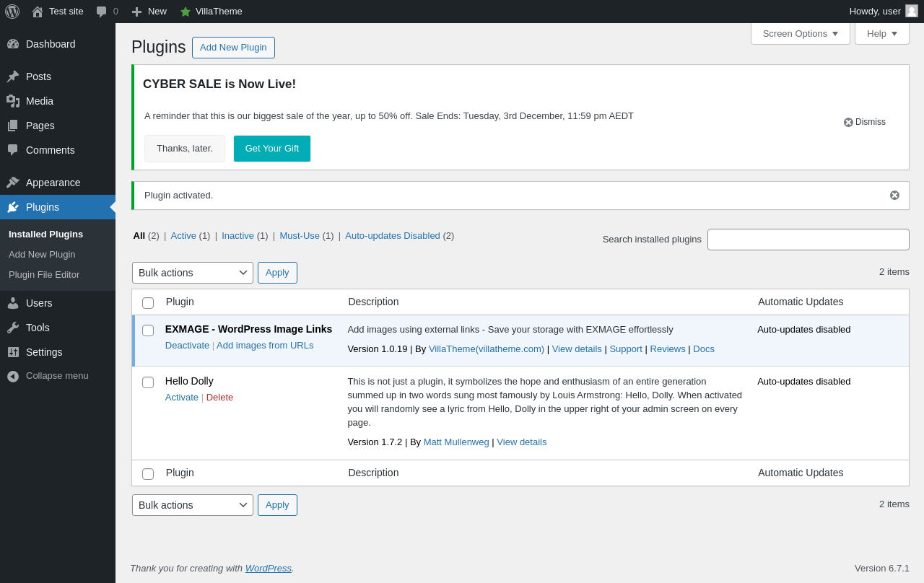Open EXMAGE Reviews link
This screenshot has height=583, width=924.
(668, 349)
